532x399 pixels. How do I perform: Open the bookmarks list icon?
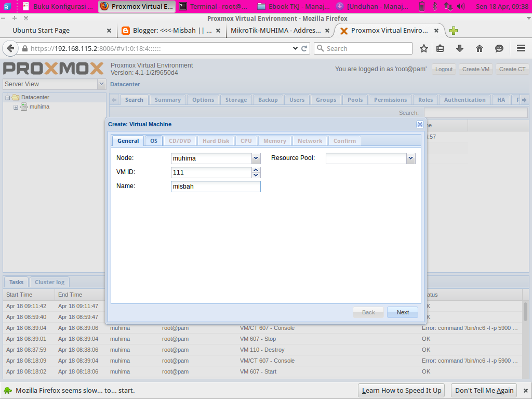440,48
